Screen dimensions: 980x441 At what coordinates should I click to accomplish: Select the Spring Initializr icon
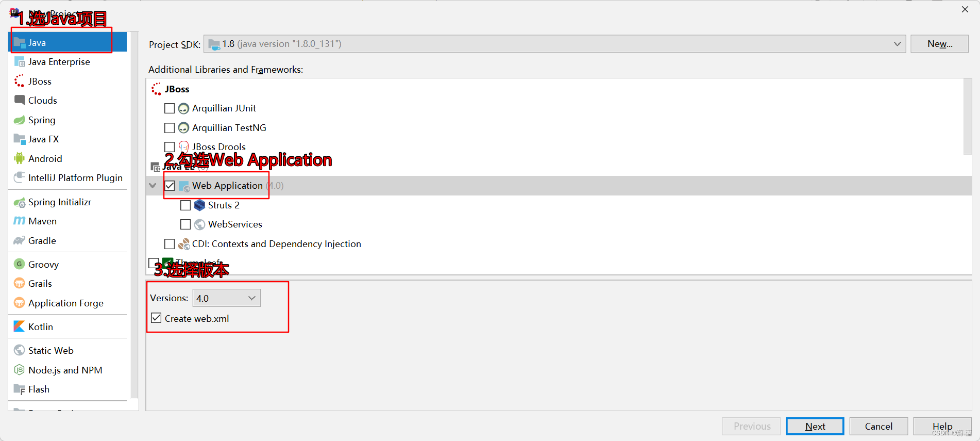point(20,202)
